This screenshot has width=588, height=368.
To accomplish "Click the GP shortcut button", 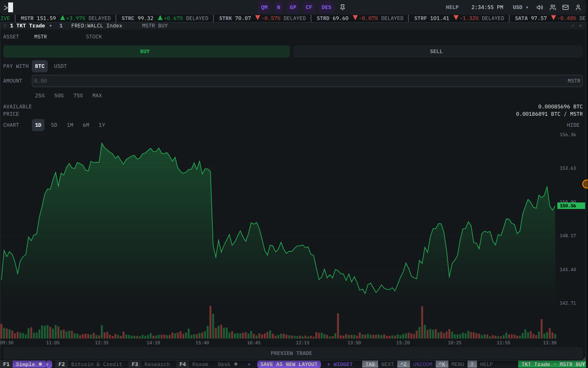I will tap(293, 7).
